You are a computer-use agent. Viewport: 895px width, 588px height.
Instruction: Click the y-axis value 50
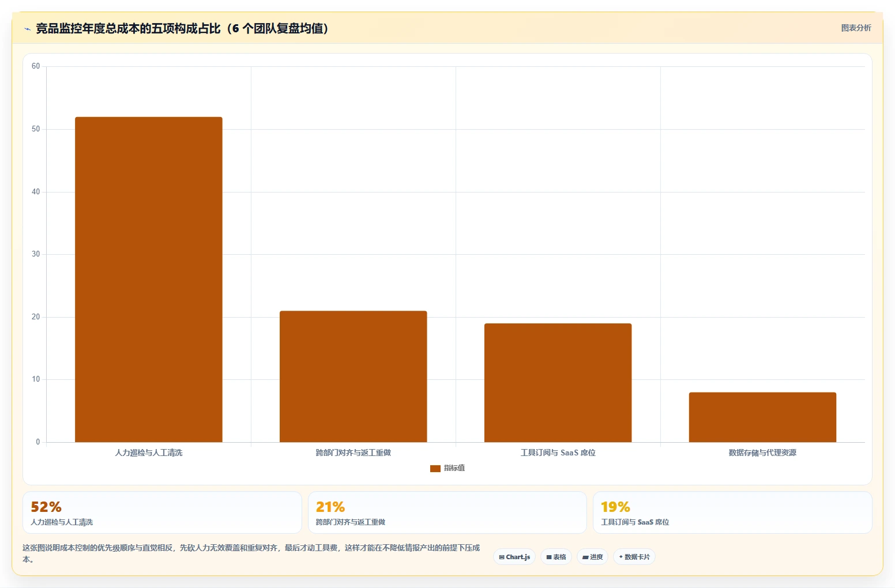[x=36, y=129]
